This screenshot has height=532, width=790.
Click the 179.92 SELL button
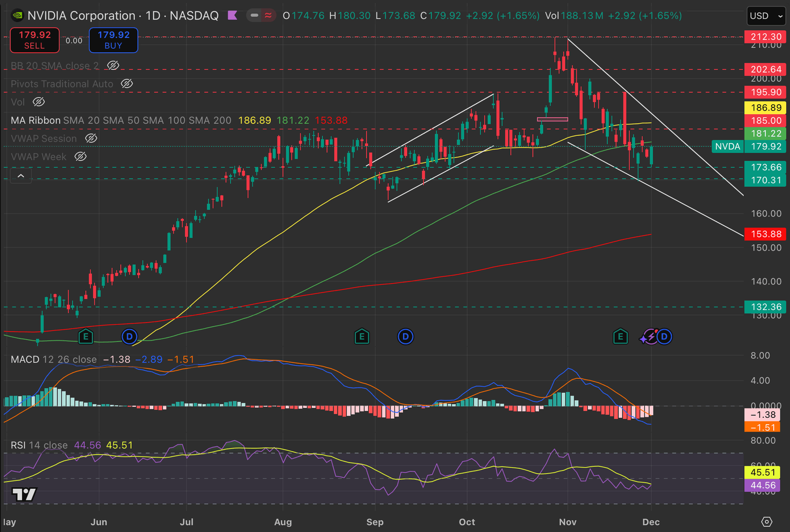[35, 40]
